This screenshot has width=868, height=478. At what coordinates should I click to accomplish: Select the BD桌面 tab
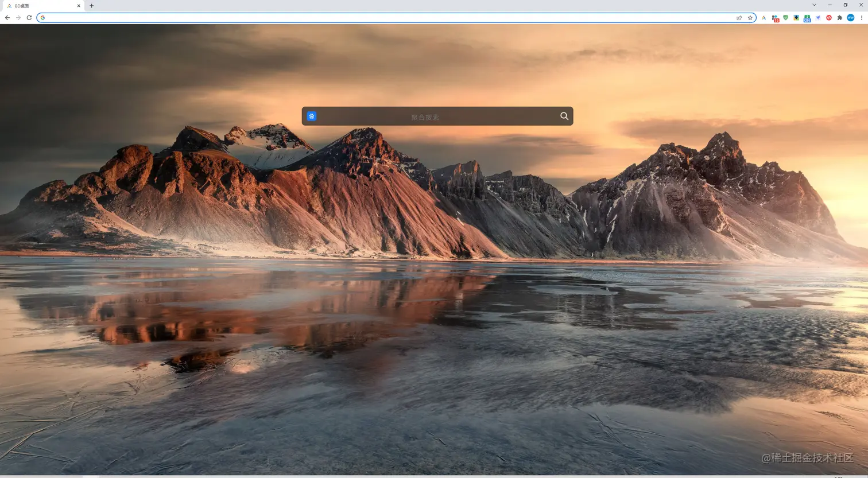tap(43, 6)
